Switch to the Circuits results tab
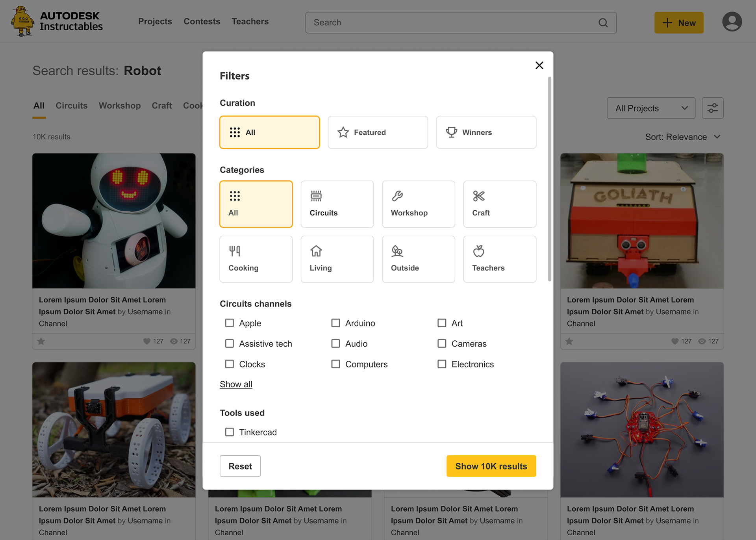This screenshot has height=540, width=756. 72,106
